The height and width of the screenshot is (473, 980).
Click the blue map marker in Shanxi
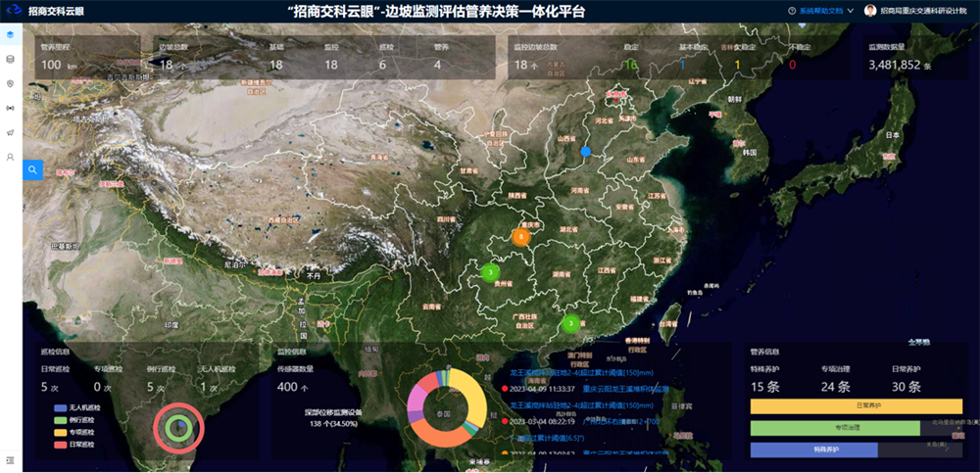[x=586, y=152]
